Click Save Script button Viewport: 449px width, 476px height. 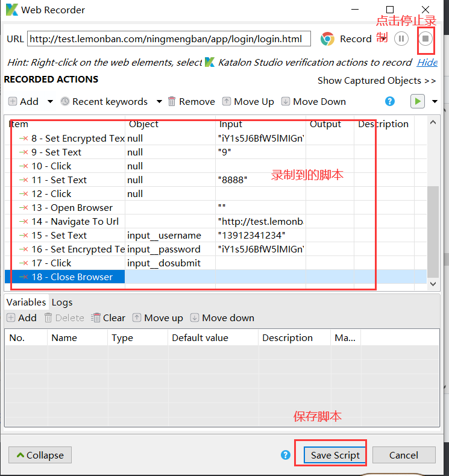click(x=335, y=455)
